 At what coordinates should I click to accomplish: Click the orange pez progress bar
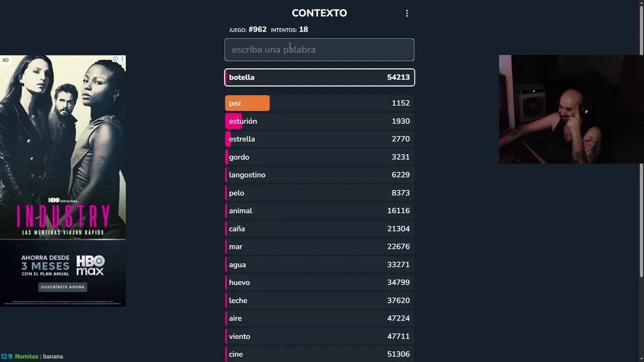pyautogui.click(x=247, y=103)
